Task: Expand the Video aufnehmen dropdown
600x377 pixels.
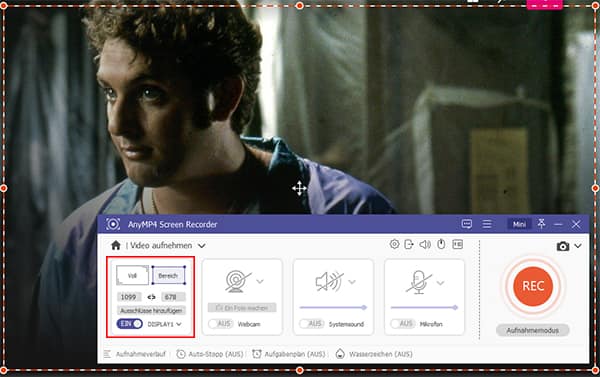Action: [202, 246]
